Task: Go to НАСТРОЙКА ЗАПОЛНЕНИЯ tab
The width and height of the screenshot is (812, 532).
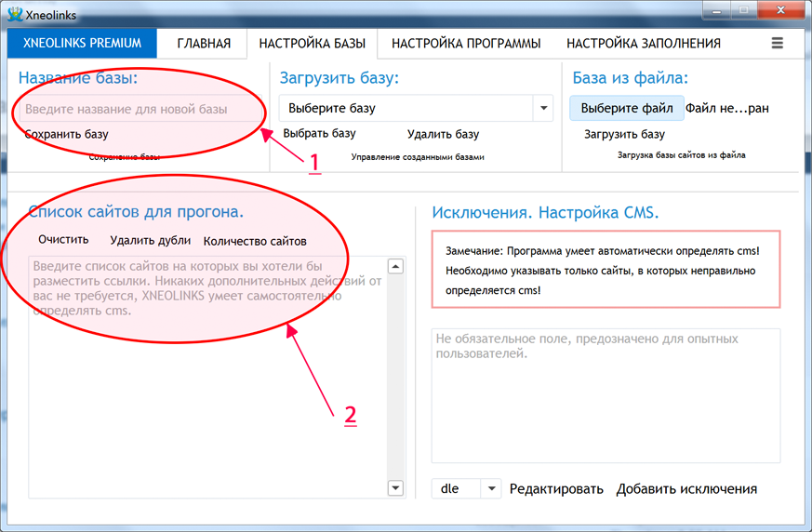Action: [x=644, y=44]
